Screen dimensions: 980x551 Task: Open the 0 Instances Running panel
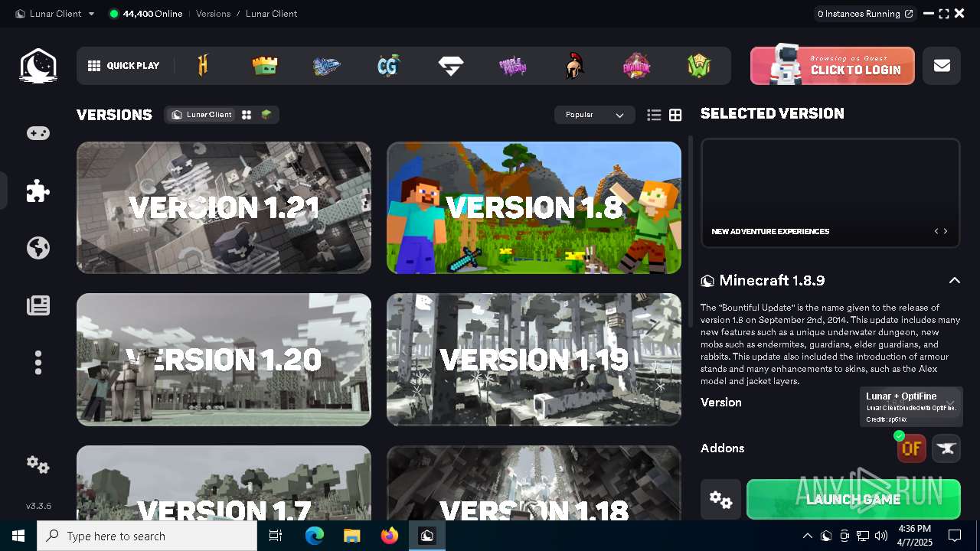tap(865, 14)
